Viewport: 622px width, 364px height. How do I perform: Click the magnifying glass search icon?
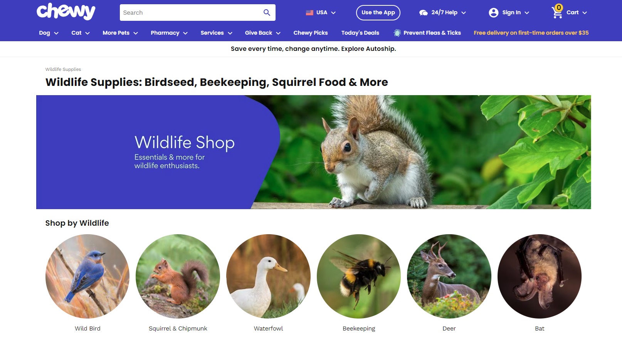click(x=267, y=13)
